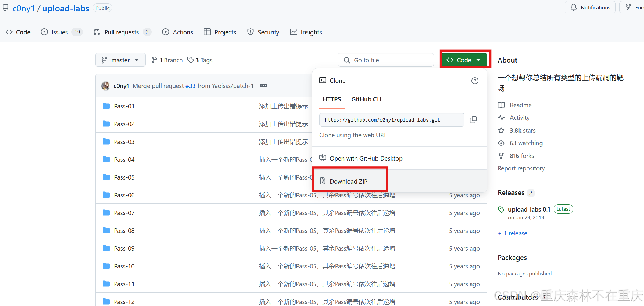Click + 1 release link

tap(513, 233)
